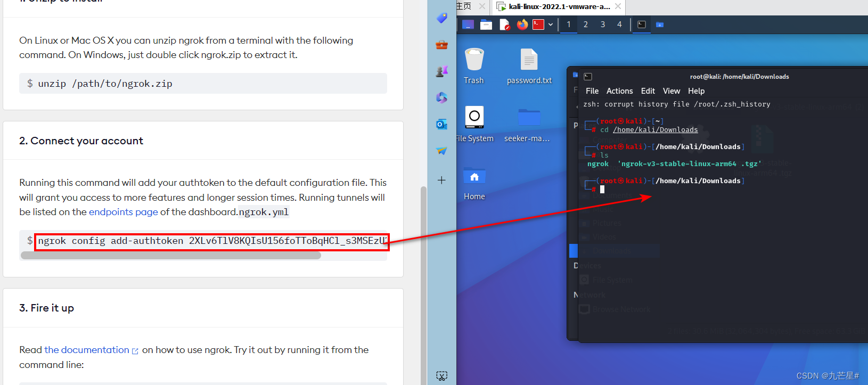Screen dimensions: 868x385
Task: Open the file manager icon in Kali panel
Action: 486,24
